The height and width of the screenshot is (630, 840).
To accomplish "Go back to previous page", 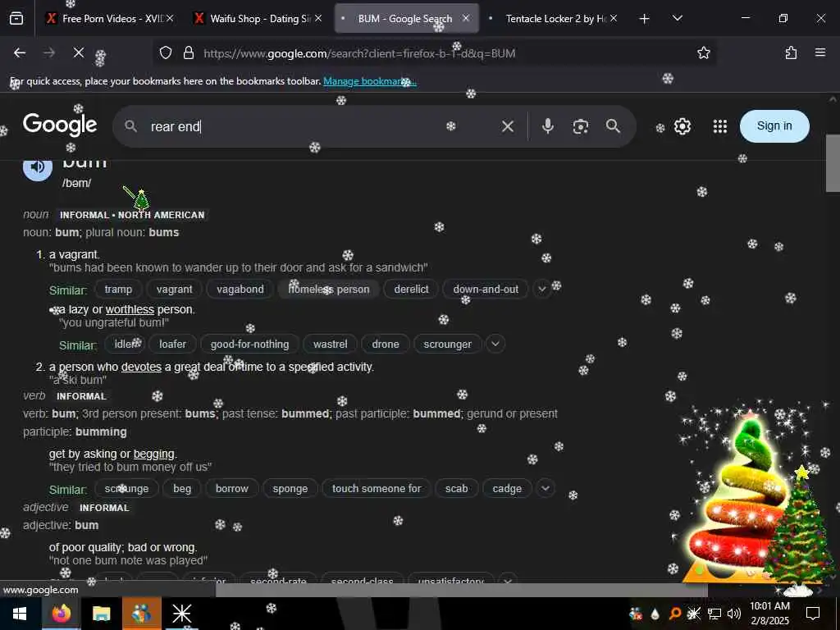I will [20, 52].
